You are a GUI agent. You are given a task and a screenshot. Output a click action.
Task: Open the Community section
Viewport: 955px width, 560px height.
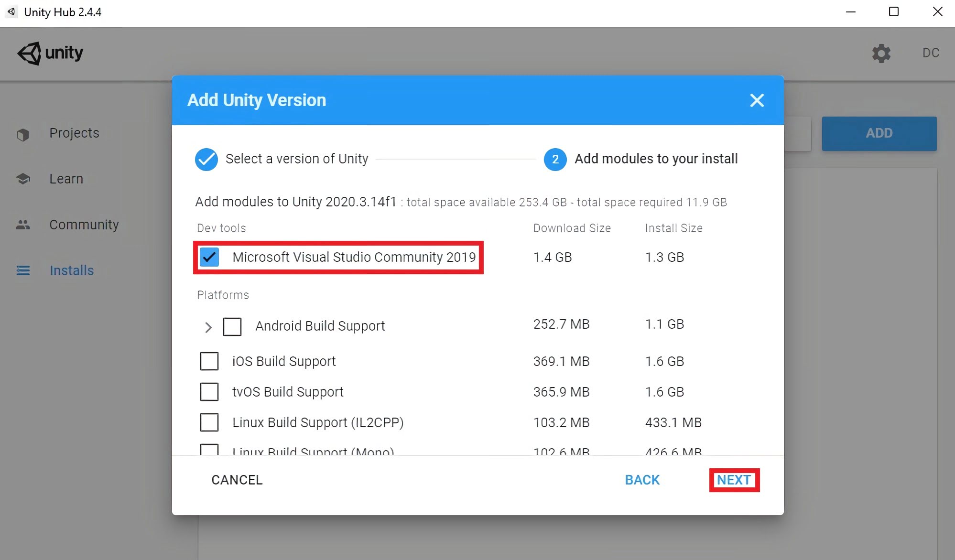(85, 224)
